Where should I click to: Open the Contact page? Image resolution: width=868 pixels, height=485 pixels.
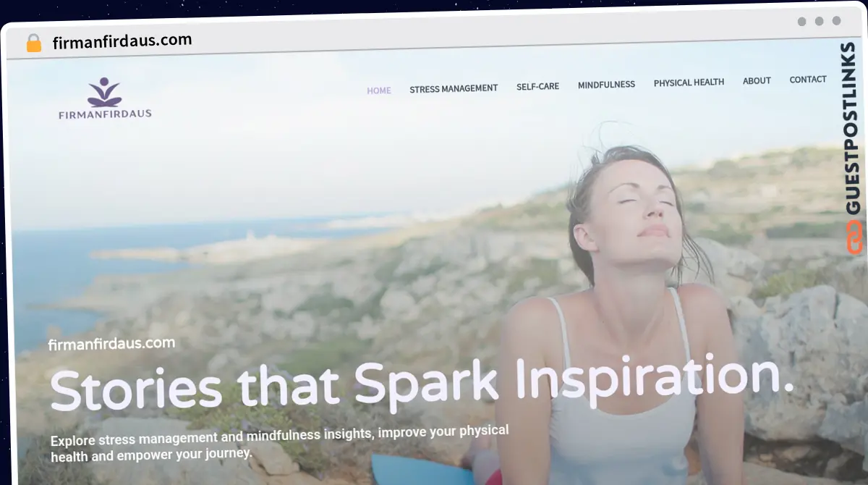click(808, 80)
